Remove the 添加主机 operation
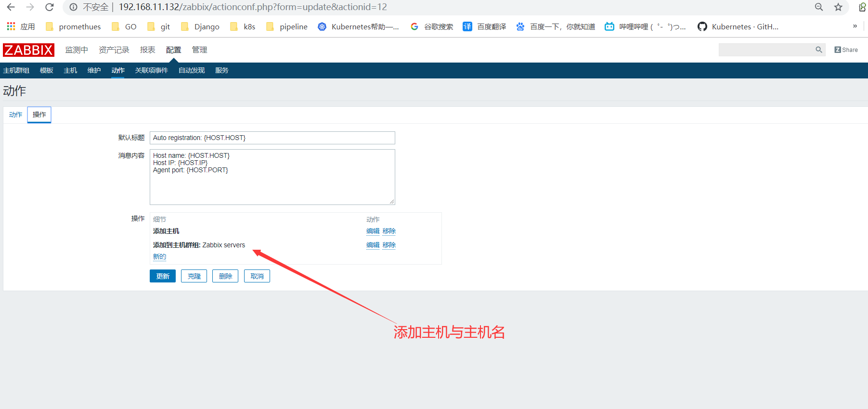The height and width of the screenshot is (409, 868). (x=389, y=231)
